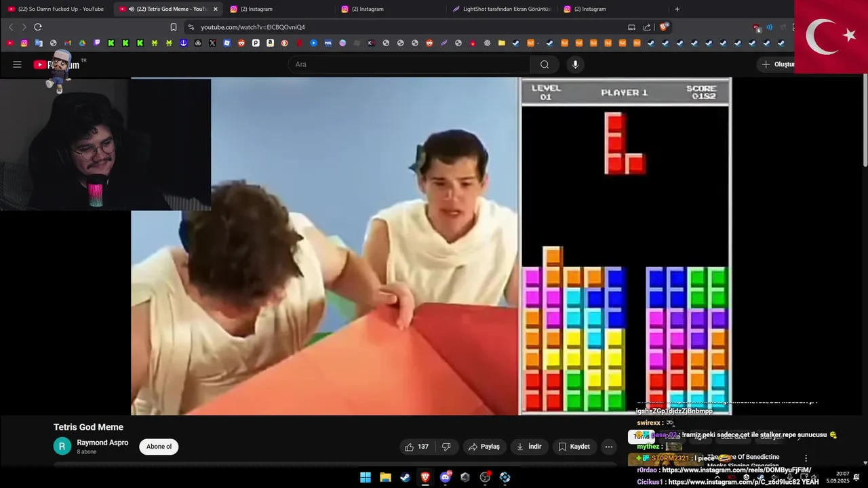Open the last Instagram tab beside new-tab button
Screen dimensions: 868x488
pos(612,9)
